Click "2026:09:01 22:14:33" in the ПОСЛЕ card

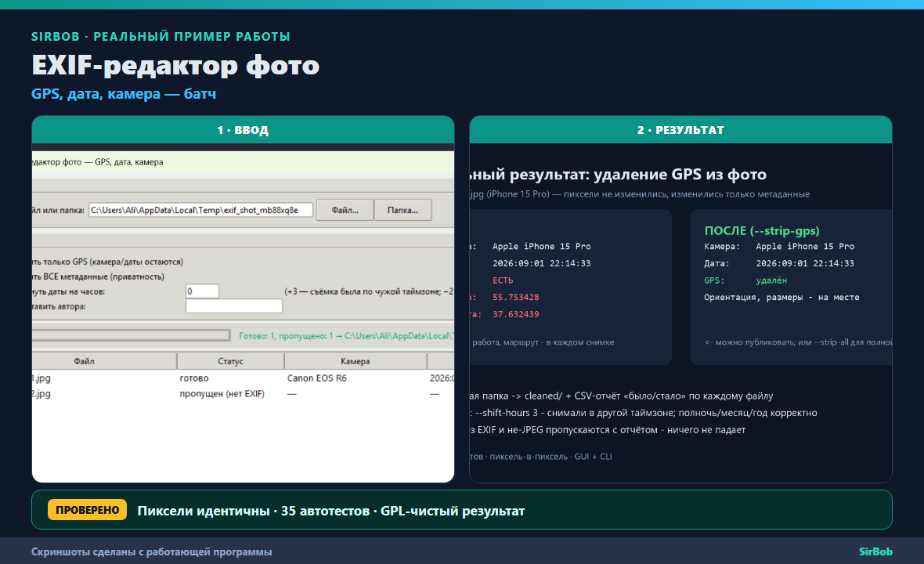click(x=805, y=263)
